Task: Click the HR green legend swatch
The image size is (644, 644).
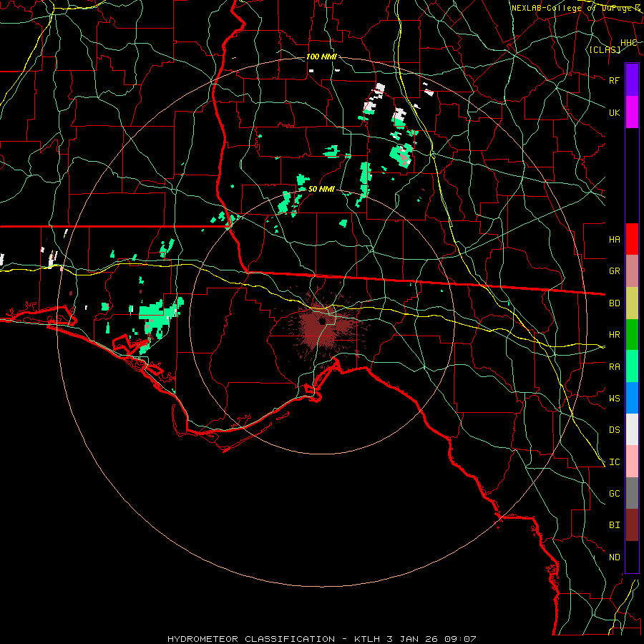Action: coord(632,334)
